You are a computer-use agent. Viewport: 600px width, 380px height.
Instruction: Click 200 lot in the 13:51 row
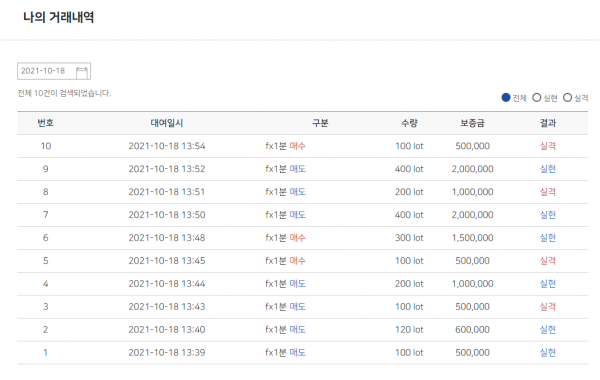click(x=409, y=192)
